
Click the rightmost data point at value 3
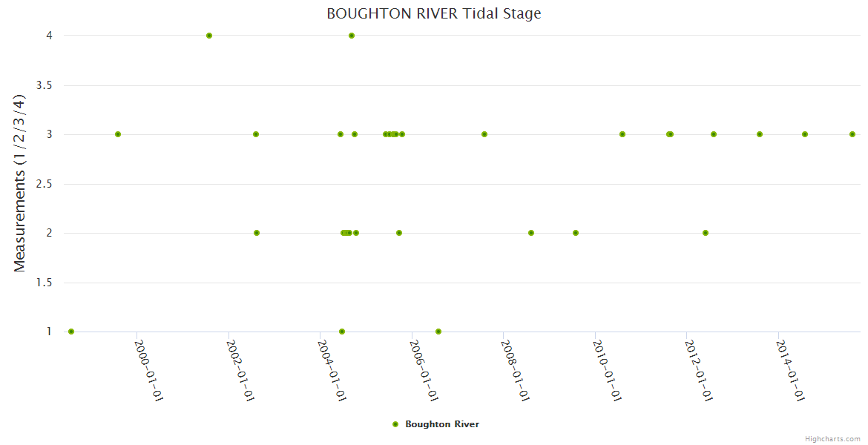point(852,134)
